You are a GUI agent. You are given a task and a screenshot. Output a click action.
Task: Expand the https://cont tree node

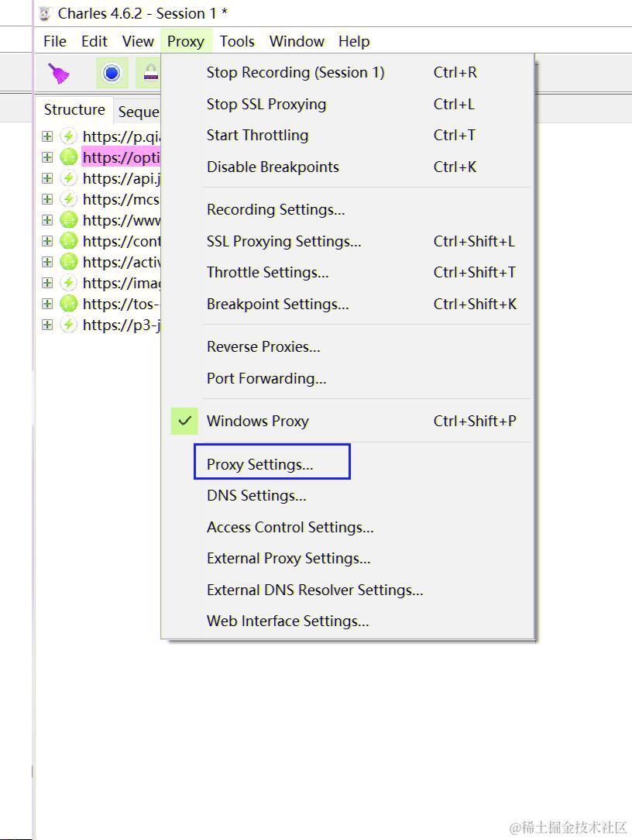(x=47, y=240)
